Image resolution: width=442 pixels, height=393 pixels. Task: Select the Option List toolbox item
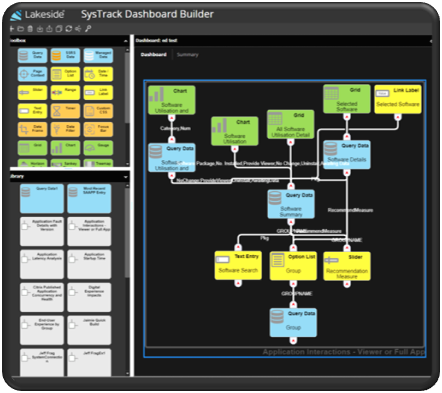[x=65, y=74]
